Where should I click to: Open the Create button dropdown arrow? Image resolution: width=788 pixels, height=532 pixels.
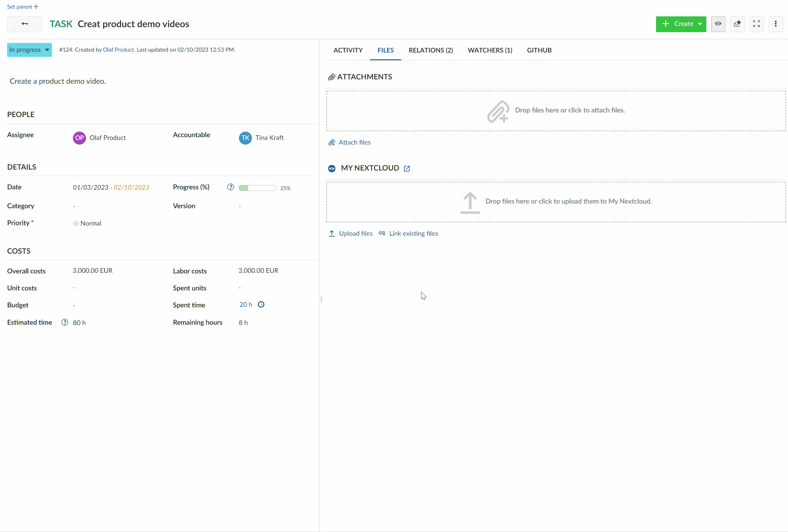[x=700, y=24]
